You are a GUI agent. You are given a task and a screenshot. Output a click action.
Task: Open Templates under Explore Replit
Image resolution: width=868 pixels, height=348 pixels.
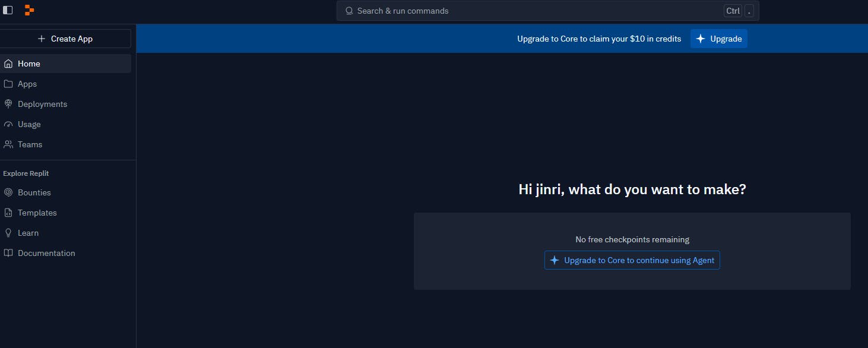(65, 213)
